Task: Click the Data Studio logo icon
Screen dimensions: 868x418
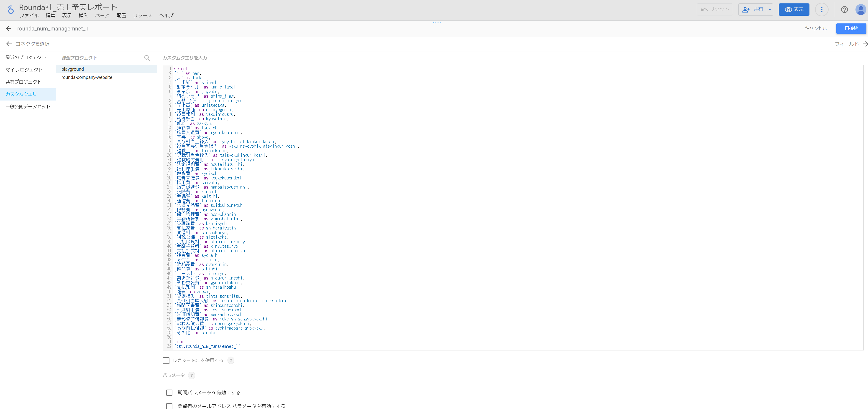Action: [11, 10]
